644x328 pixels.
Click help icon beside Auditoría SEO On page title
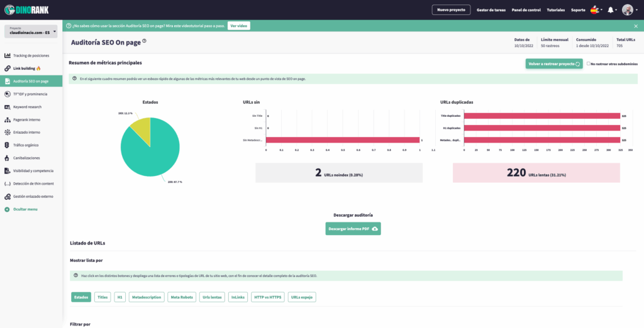(144, 41)
